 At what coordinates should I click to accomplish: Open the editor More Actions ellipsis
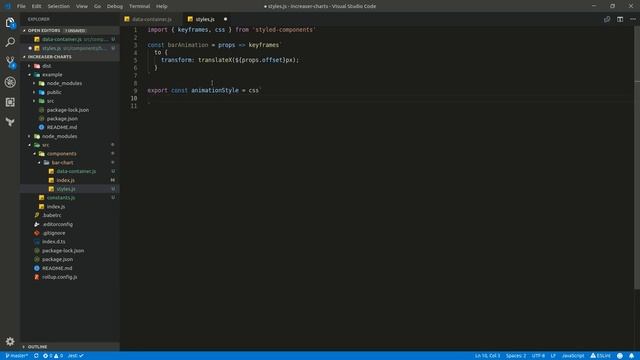coord(633,19)
